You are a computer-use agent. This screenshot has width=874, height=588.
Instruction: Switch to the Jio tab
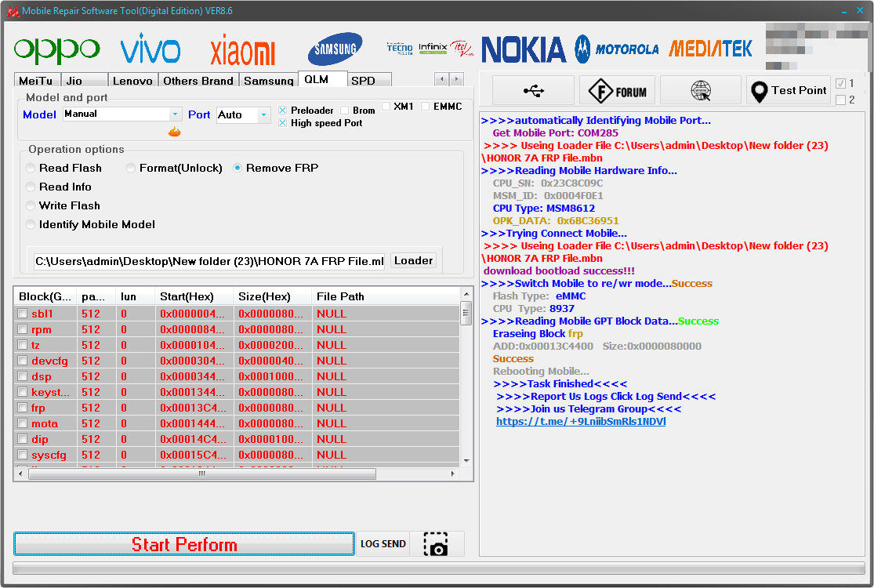coord(84,80)
